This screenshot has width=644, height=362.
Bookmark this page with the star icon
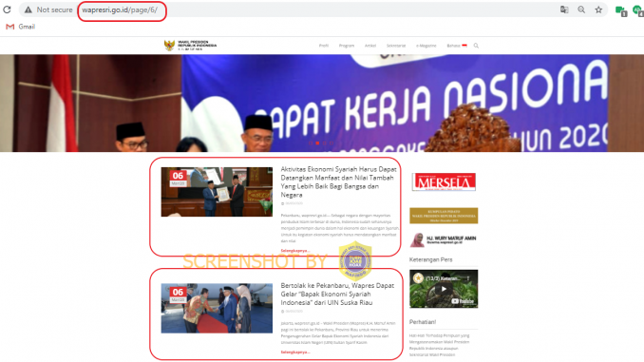[x=598, y=10]
